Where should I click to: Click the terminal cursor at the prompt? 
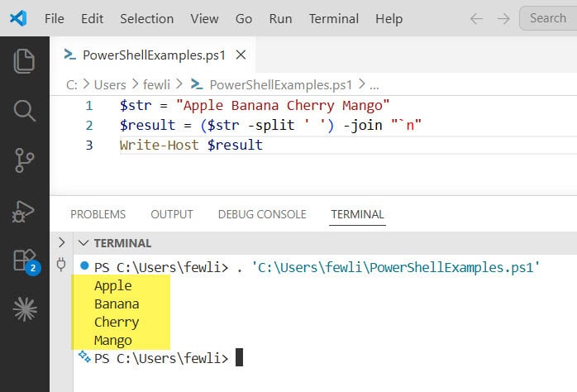239,357
